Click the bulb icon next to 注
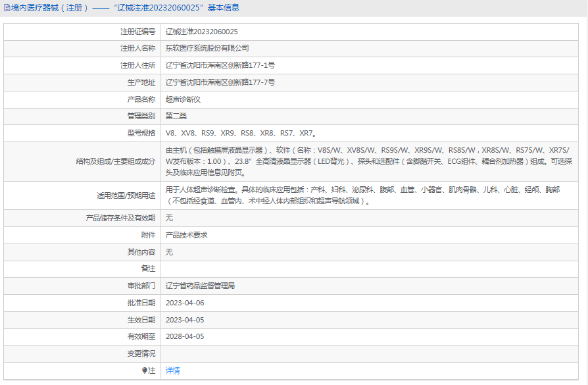The image size is (588, 385). (x=145, y=371)
